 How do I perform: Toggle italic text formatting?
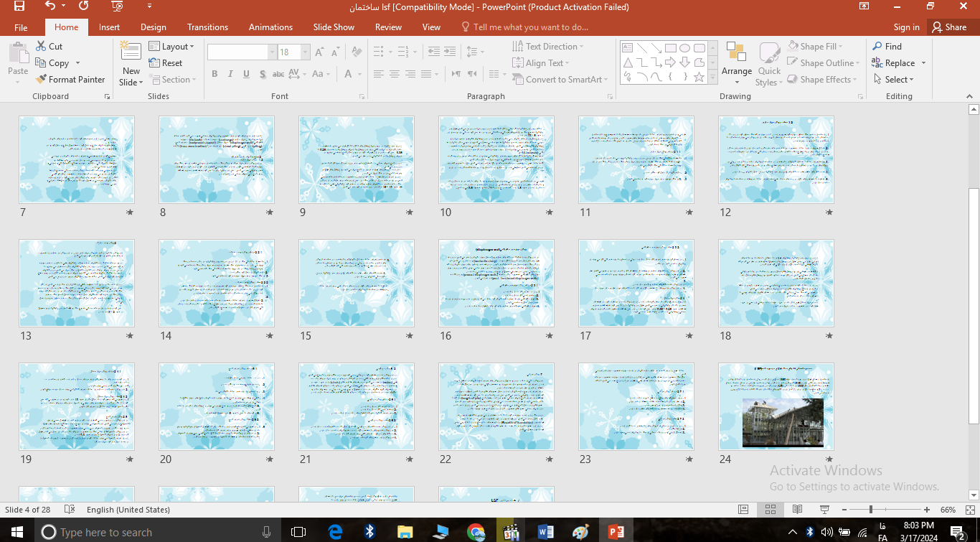pos(230,74)
